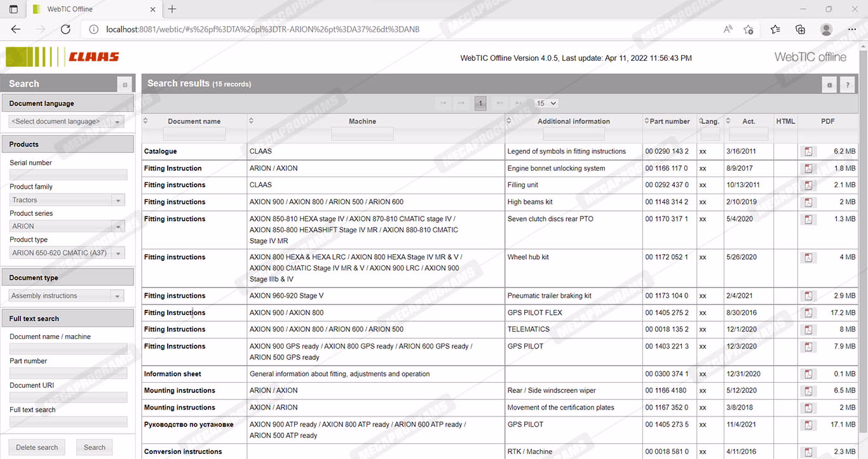Refresh the page in the browser

click(x=65, y=29)
